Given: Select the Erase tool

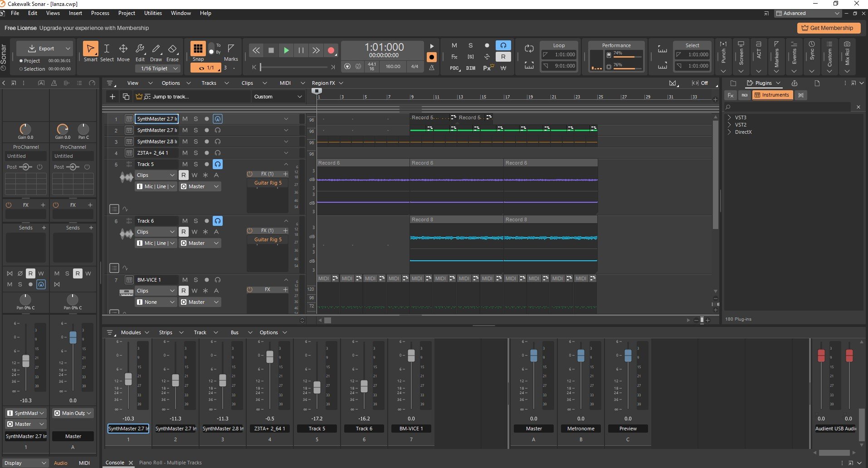Looking at the screenshot, I should tap(172, 52).
